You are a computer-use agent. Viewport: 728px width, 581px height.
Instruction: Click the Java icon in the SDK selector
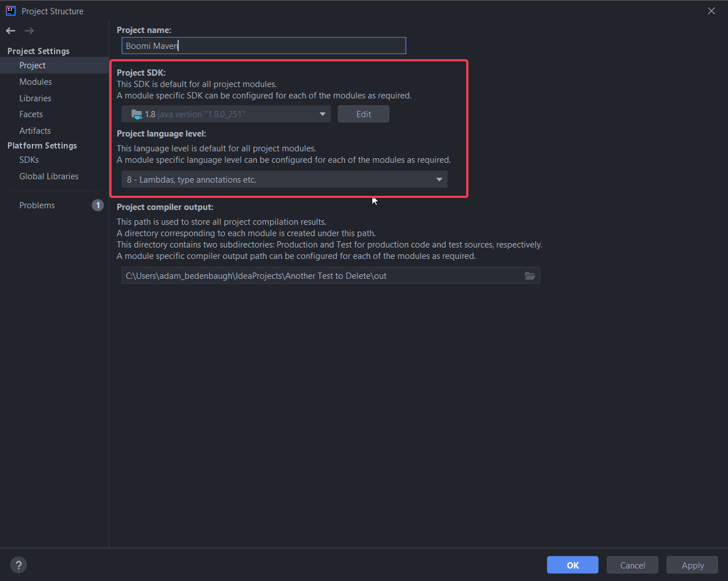tap(137, 114)
